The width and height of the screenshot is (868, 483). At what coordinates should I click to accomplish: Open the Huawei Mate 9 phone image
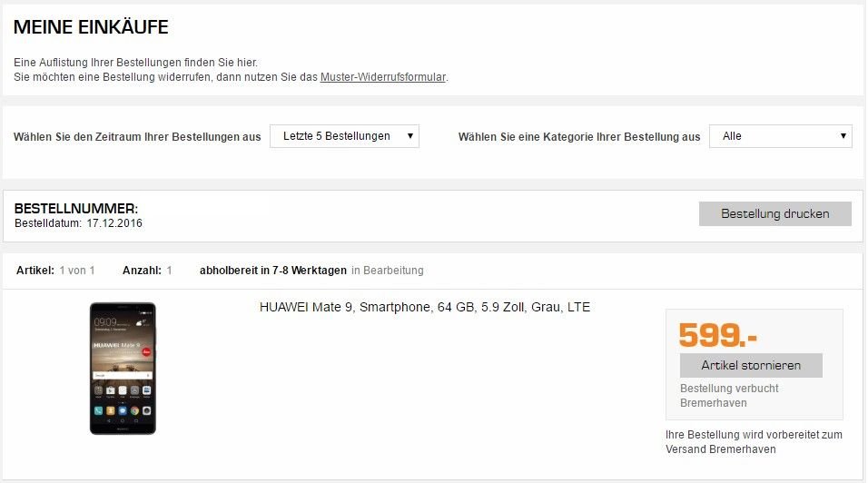pyautogui.click(x=123, y=368)
